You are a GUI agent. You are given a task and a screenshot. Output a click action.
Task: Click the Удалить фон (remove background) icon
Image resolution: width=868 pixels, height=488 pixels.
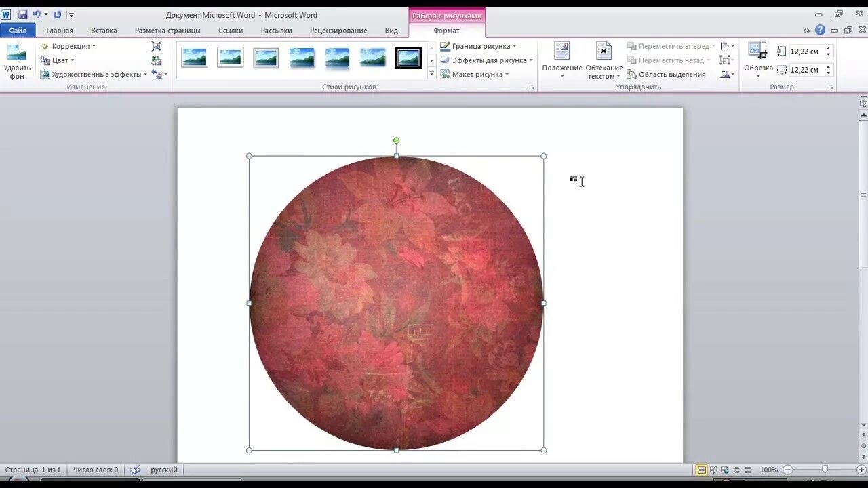point(16,53)
